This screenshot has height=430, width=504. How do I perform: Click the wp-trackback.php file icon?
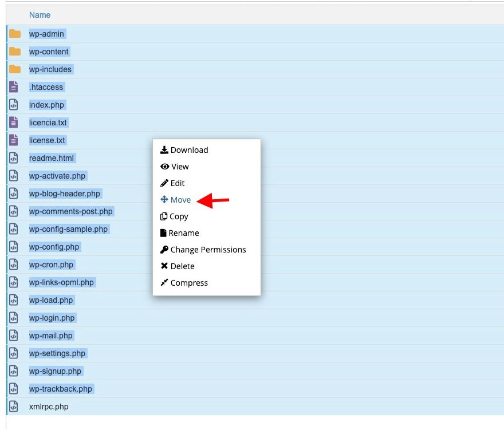(x=14, y=389)
